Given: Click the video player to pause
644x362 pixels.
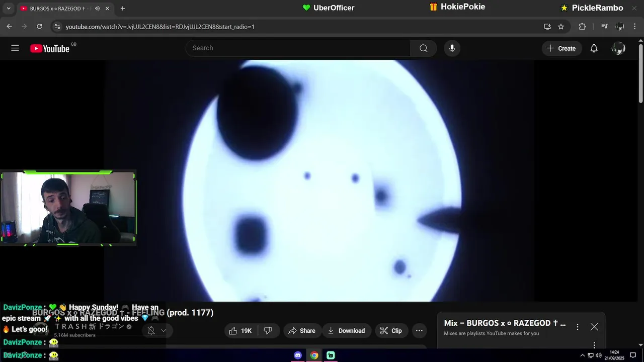Looking at the screenshot, I should point(319,181).
